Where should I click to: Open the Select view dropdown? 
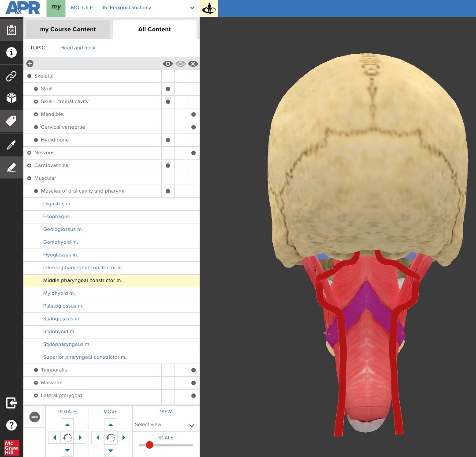coord(165,425)
